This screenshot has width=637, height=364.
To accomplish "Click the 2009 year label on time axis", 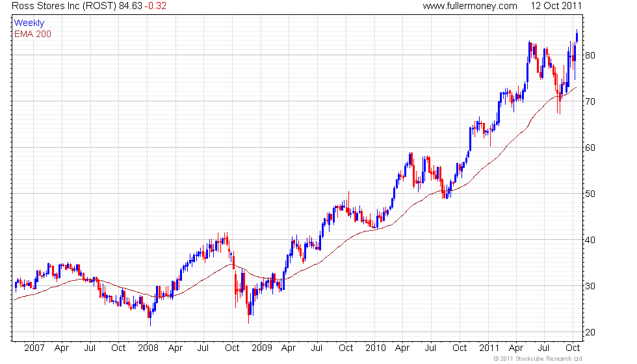I will (x=261, y=348).
